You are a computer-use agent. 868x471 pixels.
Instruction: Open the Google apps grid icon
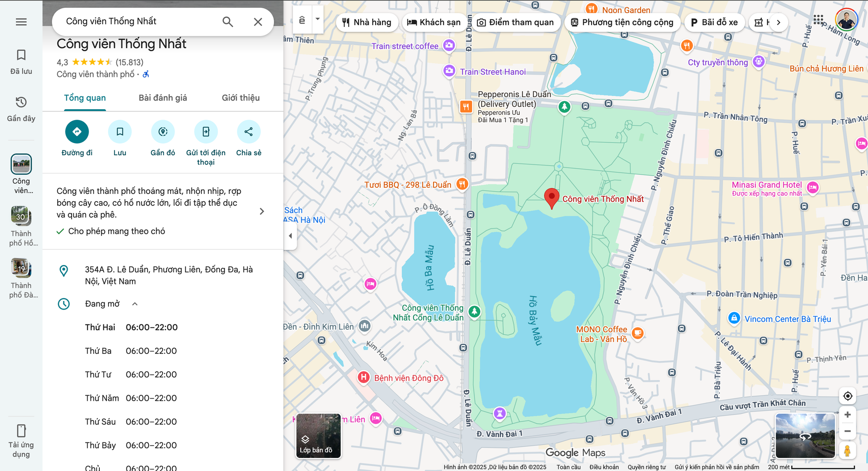click(x=818, y=20)
